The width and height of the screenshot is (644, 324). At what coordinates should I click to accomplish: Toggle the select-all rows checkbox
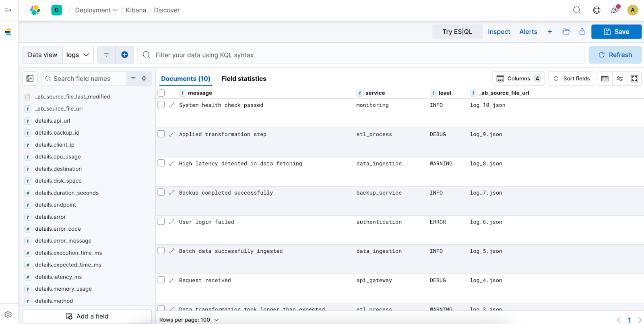coord(161,93)
